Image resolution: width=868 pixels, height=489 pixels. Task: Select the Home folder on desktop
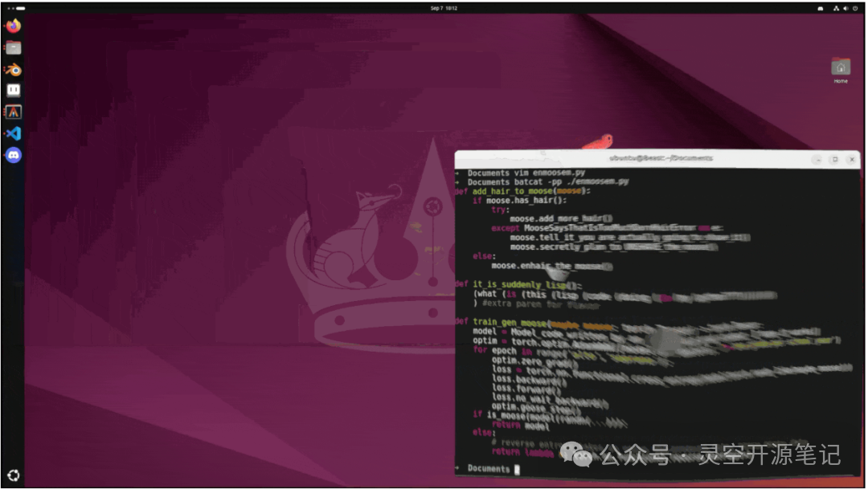point(841,70)
